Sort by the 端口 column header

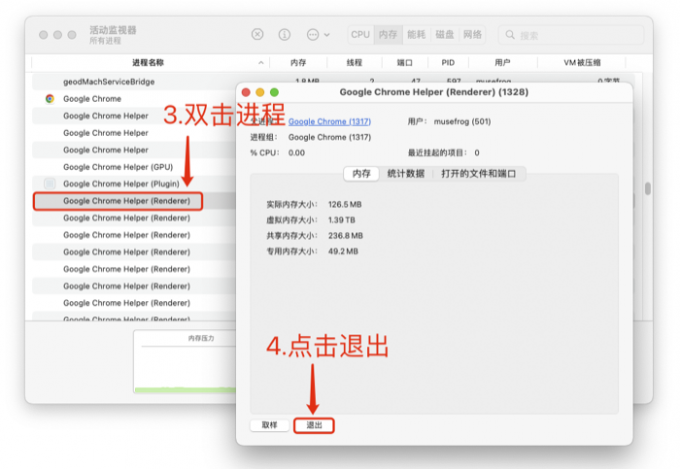[405, 62]
